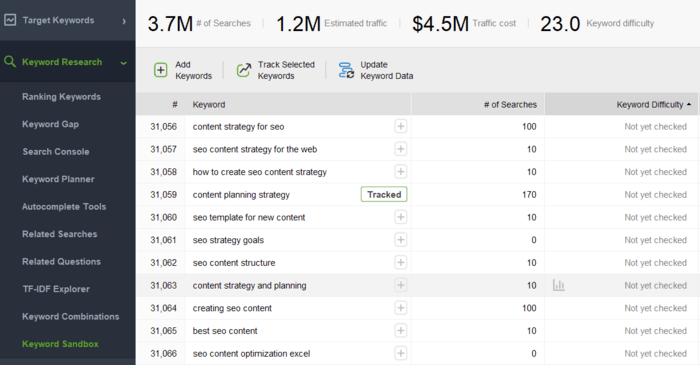Click plus icon for 'creating seo content'
The width and height of the screenshot is (700, 365).
(400, 308)
